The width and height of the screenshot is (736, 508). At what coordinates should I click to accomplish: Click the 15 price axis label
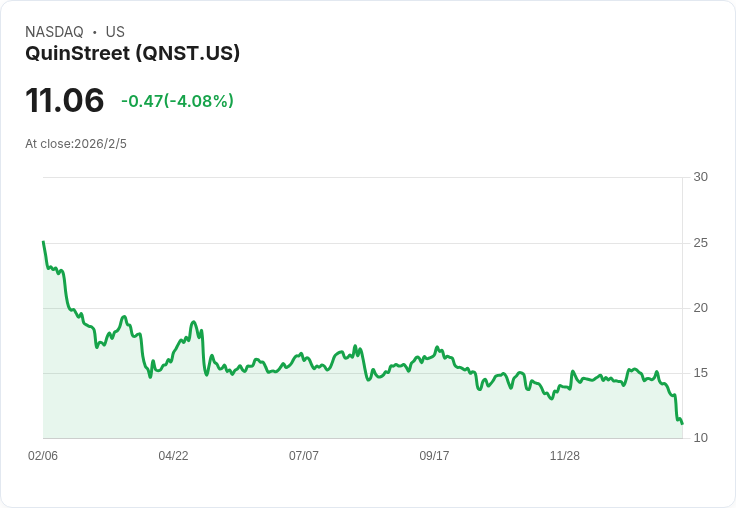click(700, 373)
